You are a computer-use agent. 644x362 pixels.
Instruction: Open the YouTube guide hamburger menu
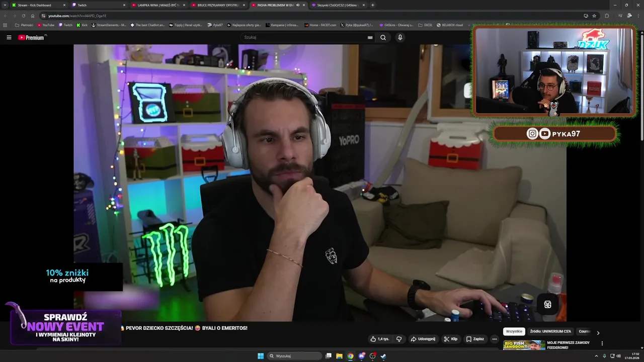click(9, 37)
